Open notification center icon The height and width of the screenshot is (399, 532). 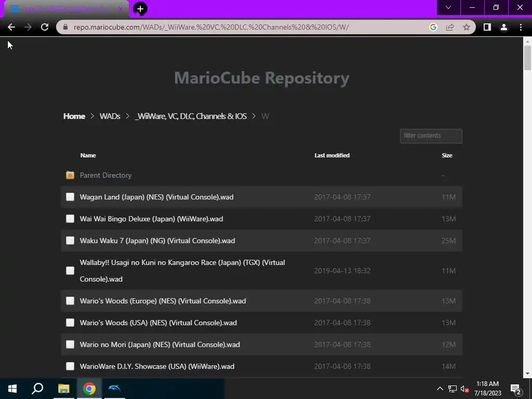516,389
